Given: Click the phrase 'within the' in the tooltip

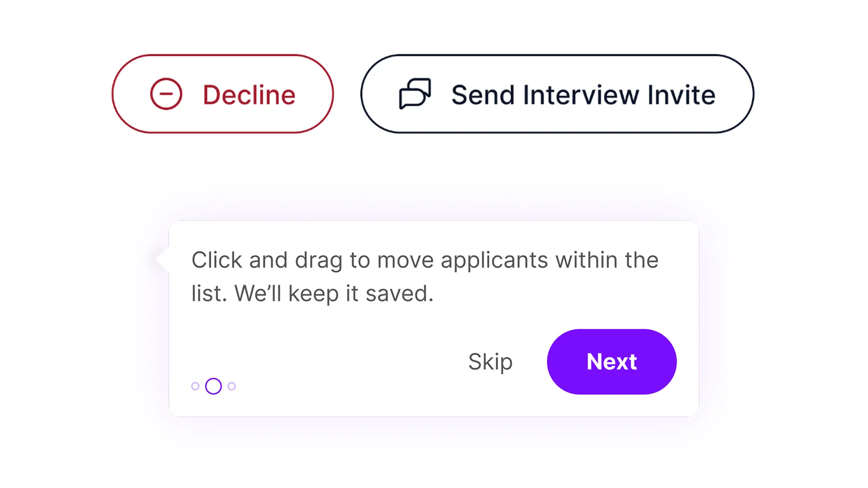Looking at the screenshot, I should click(x=607, y=260).
